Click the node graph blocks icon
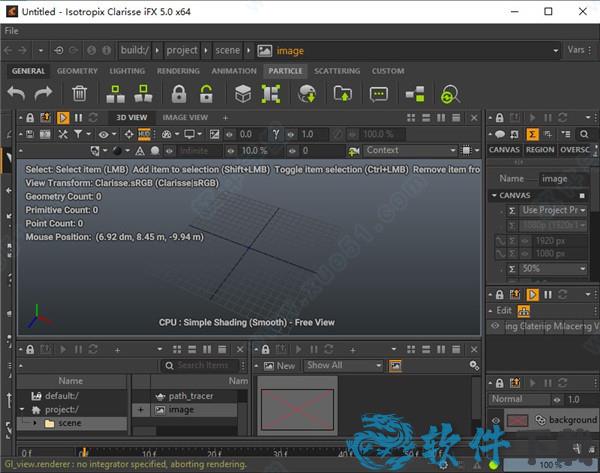600x473 pixels. tap(415, 94)
